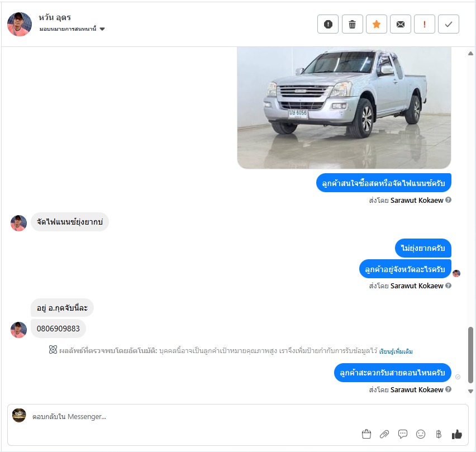Mark conversation as spam icon
The image size is (476, 452).
click(x=328, y=24)
